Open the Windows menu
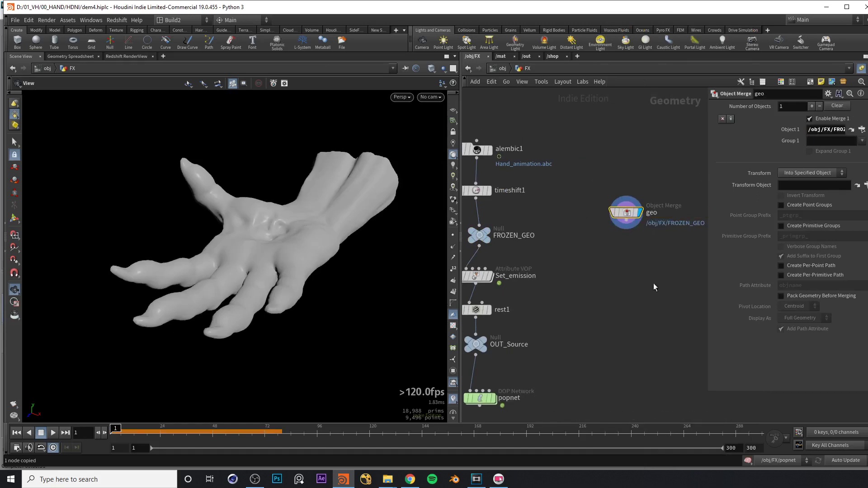The height and width of the screenshot is (488, 868). tap(91, 20)
